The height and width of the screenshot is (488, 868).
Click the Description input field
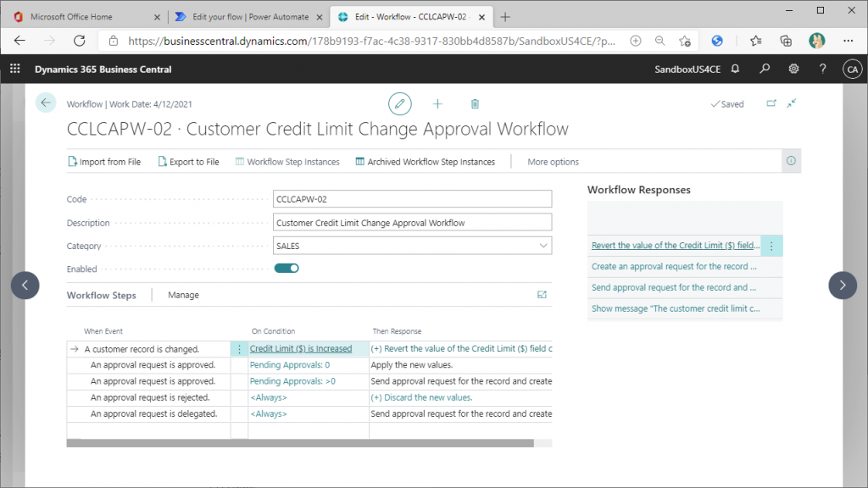[x=412, y=223]
